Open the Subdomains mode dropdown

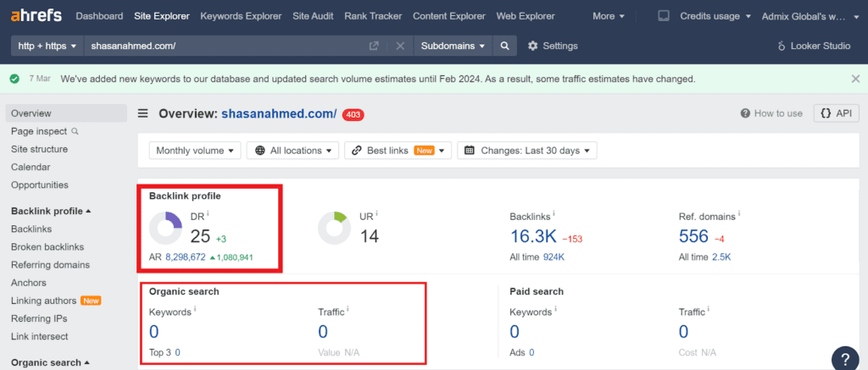click(453, 46)
